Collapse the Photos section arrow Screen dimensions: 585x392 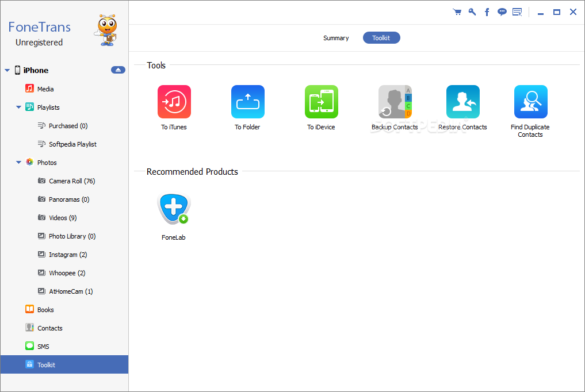click(18, 163)
